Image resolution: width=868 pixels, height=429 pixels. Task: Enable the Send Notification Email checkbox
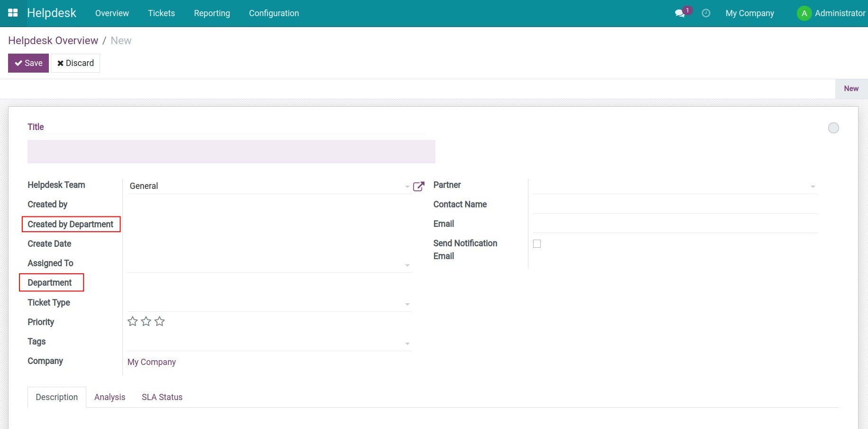coord(537,244)
